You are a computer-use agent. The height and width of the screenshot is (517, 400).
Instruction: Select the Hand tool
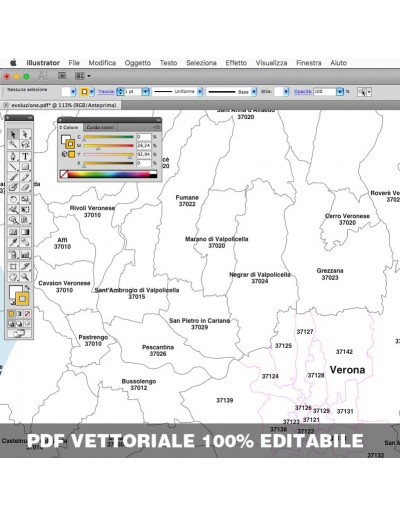point(13,277)
